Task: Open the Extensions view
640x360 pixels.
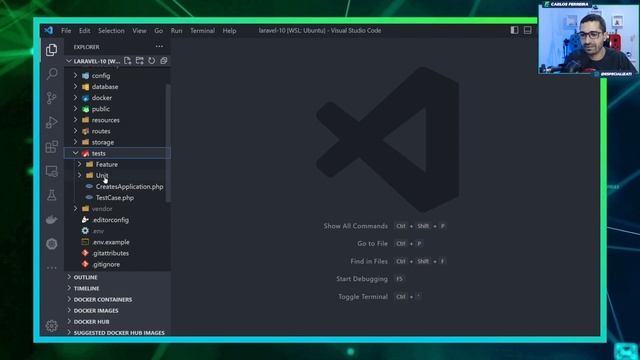Action: [x=51, y=147]
